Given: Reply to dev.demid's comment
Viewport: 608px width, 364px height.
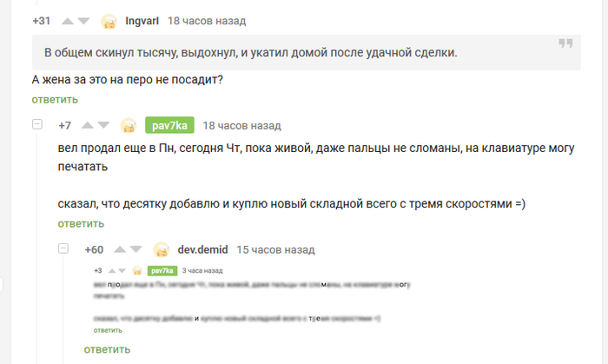Looking at the screenshot, I should pyautogui.click(x=107, y=349).
